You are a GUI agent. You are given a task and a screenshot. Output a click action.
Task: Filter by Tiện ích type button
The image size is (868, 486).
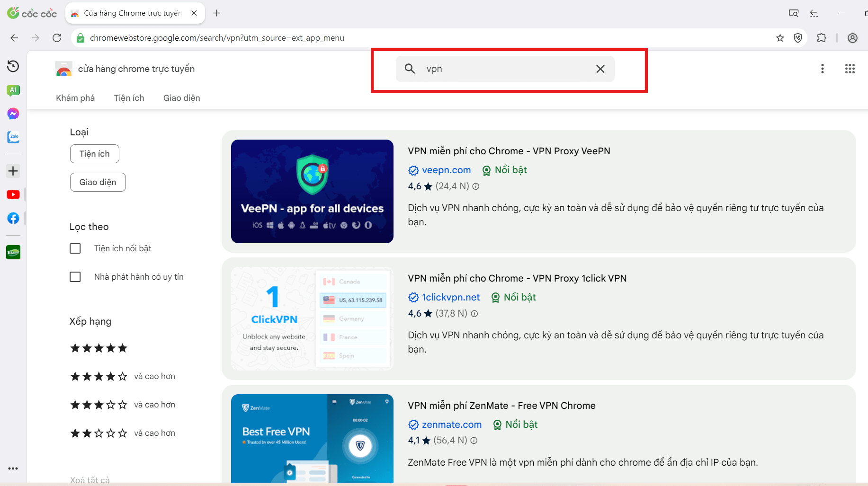tap(95, 154)
